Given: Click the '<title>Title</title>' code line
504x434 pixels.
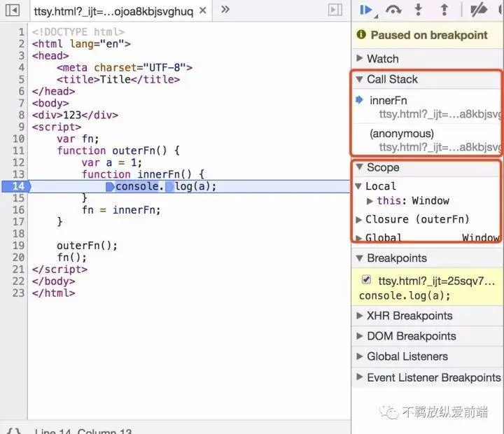Looking at the screenshot, I should pos(118,79).
